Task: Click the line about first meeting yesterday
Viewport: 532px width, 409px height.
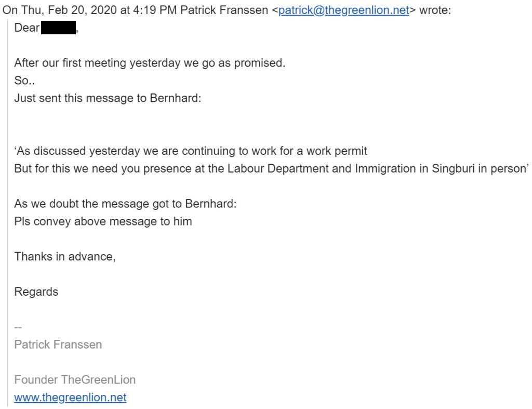Action: click(x=150, y=63)
